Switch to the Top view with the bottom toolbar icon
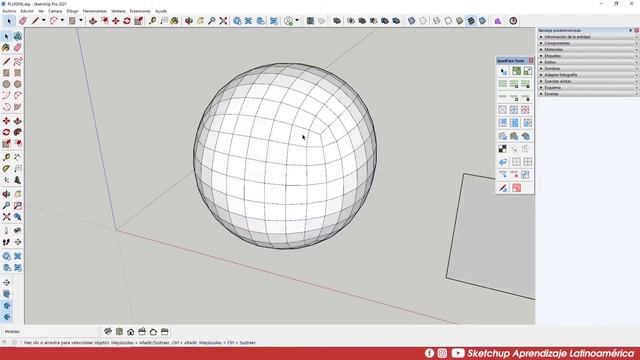The image size is (640, 360). [119, 331]
